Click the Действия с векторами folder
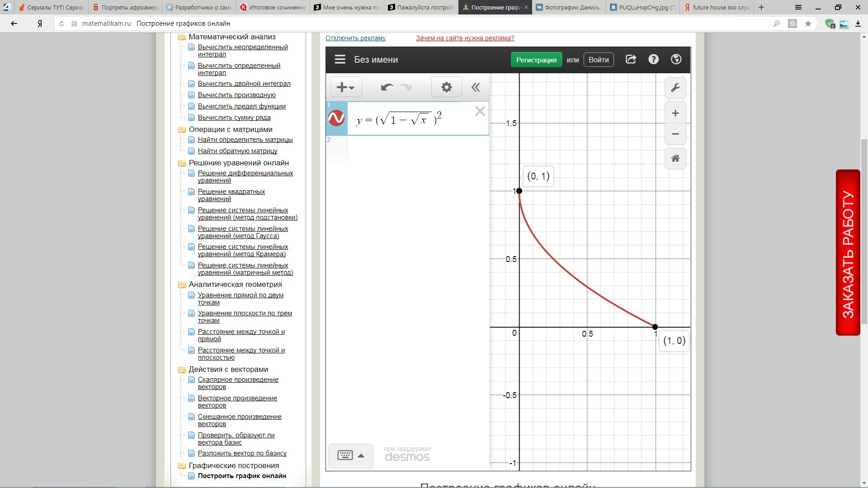This screenshot has height=488, width=868. point(228,369)
